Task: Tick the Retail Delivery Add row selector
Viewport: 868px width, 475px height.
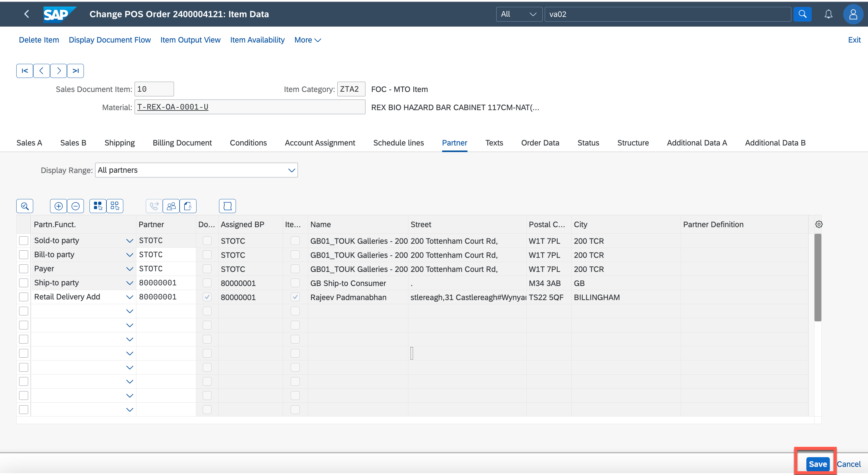Action: 23,297
